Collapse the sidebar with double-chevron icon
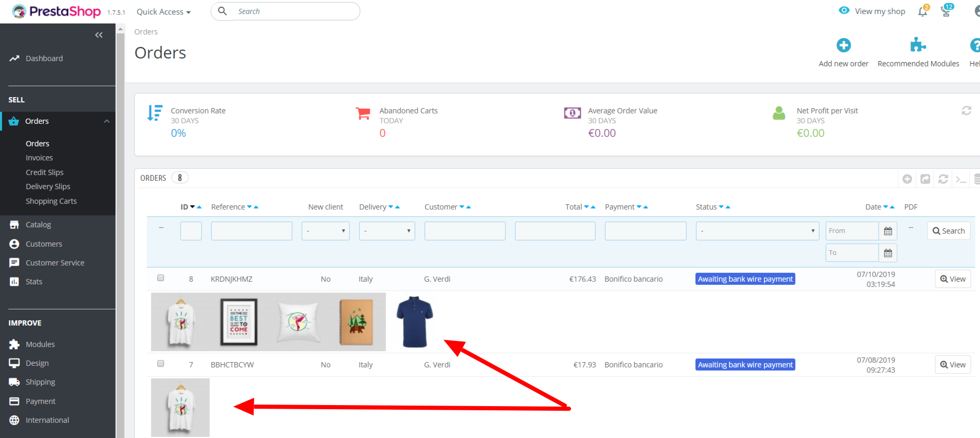The width and height of the screenshot is (980, 438). point(99,35)
